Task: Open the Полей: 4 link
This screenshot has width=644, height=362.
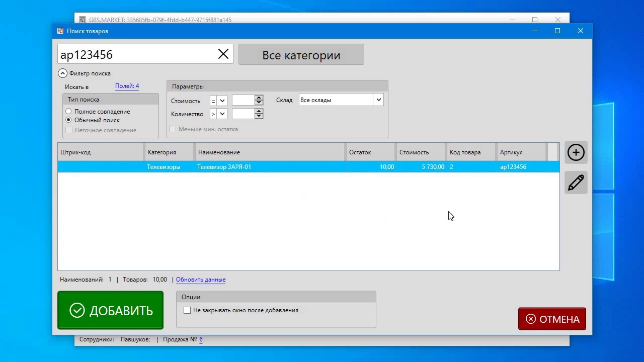Action: (127, 86)
